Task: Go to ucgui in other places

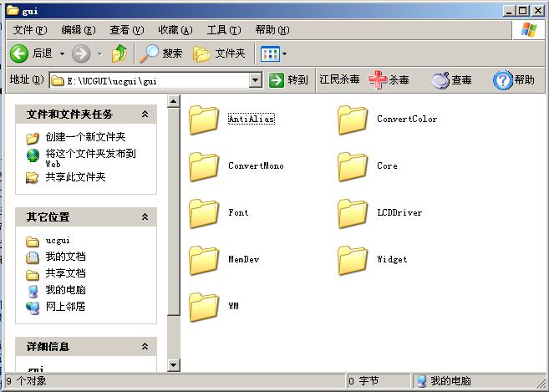Action: point(58,241)
